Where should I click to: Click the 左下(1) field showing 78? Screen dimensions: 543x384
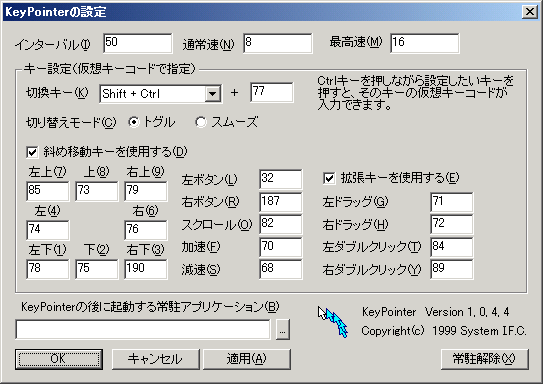(x=47, y=269)
